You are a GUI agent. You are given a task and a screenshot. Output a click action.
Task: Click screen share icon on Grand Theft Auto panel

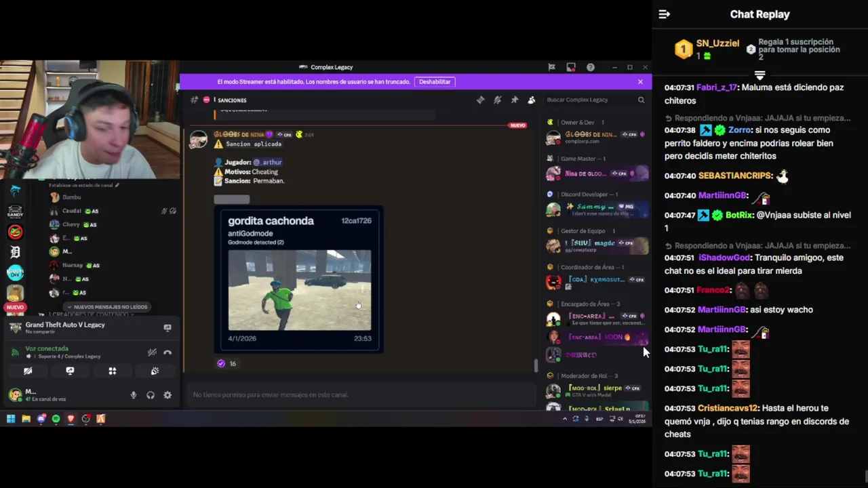tap(167, 327)
